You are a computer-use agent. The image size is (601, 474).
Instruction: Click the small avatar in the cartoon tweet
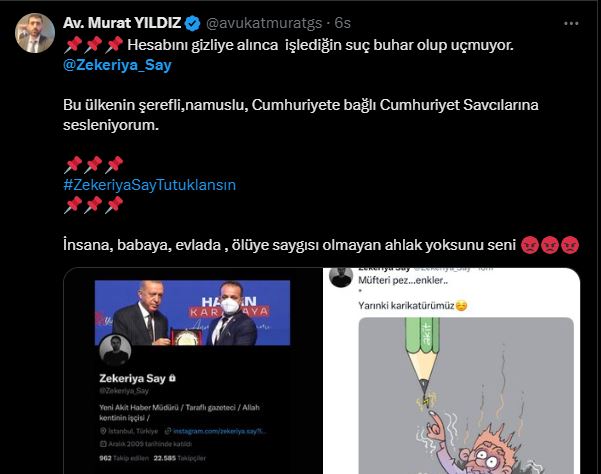(x=341, y=277)
